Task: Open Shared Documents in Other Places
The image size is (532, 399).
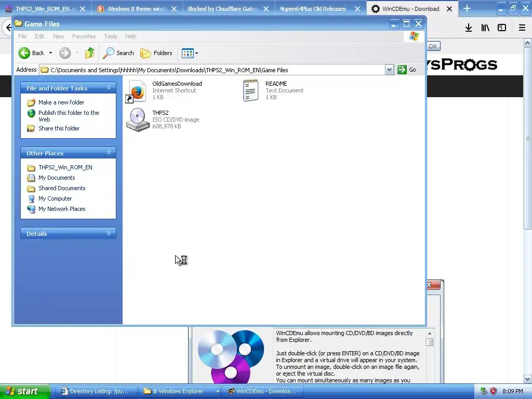Action: click(x=62, y=188)
